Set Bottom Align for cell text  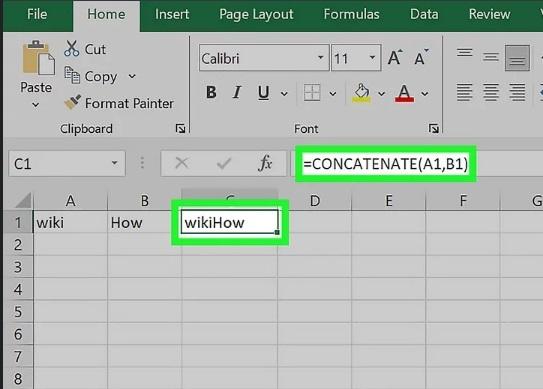[x=517, y=58]
